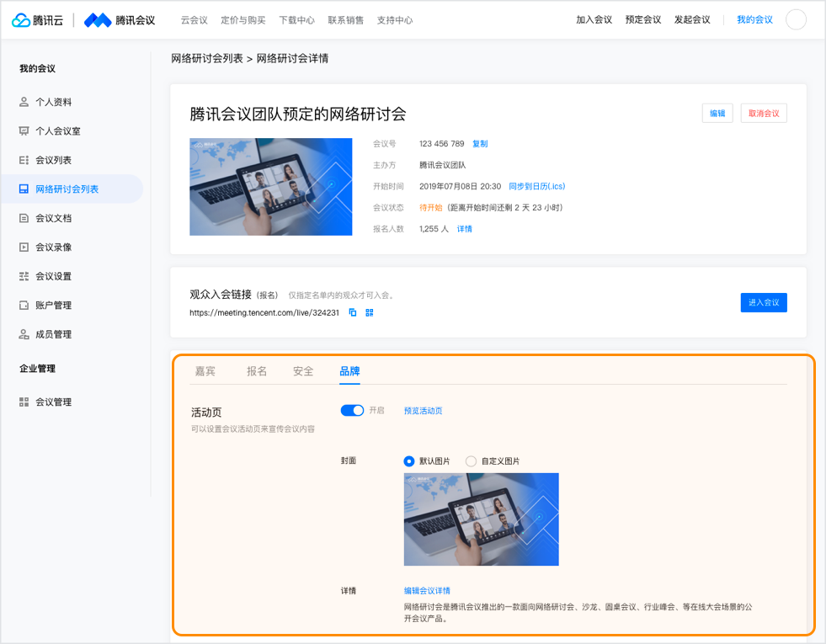
Task: Click the default cover image thumbnail
Action: click(481, 519)
